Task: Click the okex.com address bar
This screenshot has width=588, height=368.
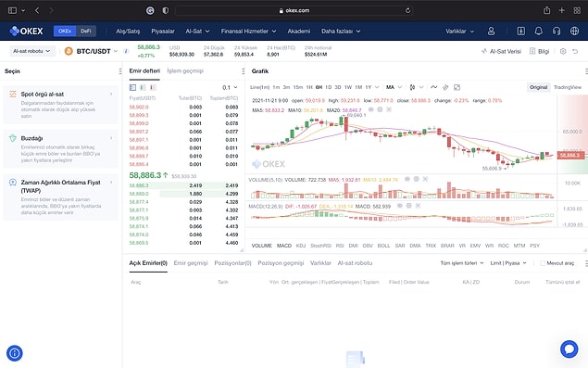Action: pyautogui.click(x=294, y=10)
